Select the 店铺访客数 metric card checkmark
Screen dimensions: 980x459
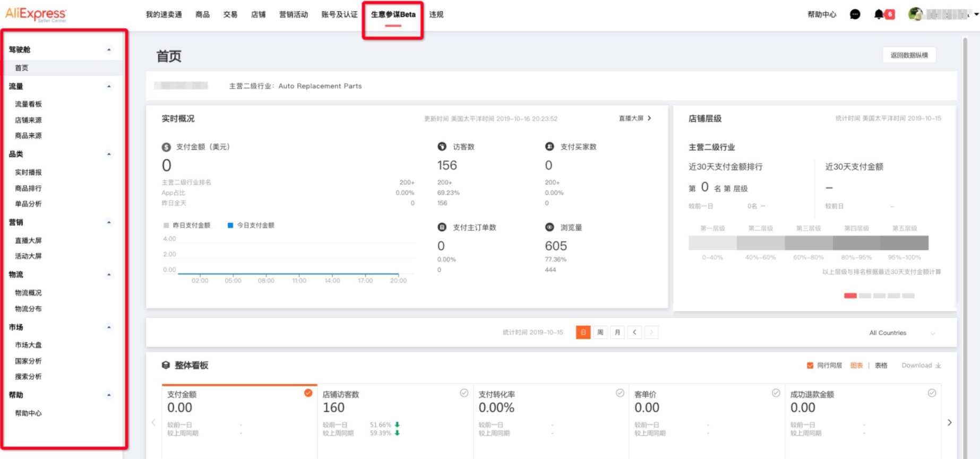(464, 393)
